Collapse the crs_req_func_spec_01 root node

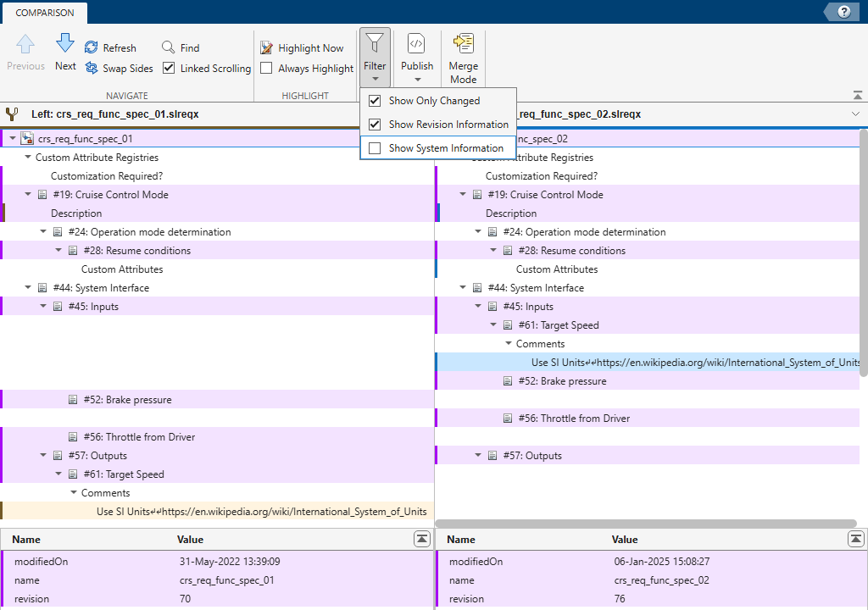click(12, 138)
